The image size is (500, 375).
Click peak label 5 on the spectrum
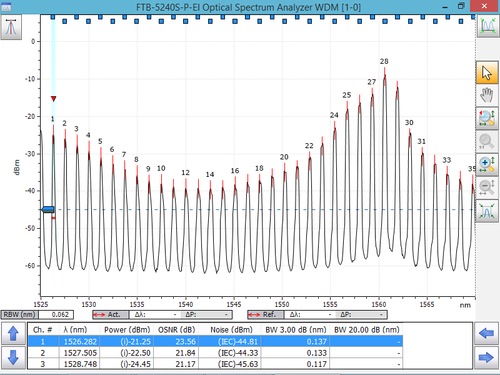[x=100, y=141]
